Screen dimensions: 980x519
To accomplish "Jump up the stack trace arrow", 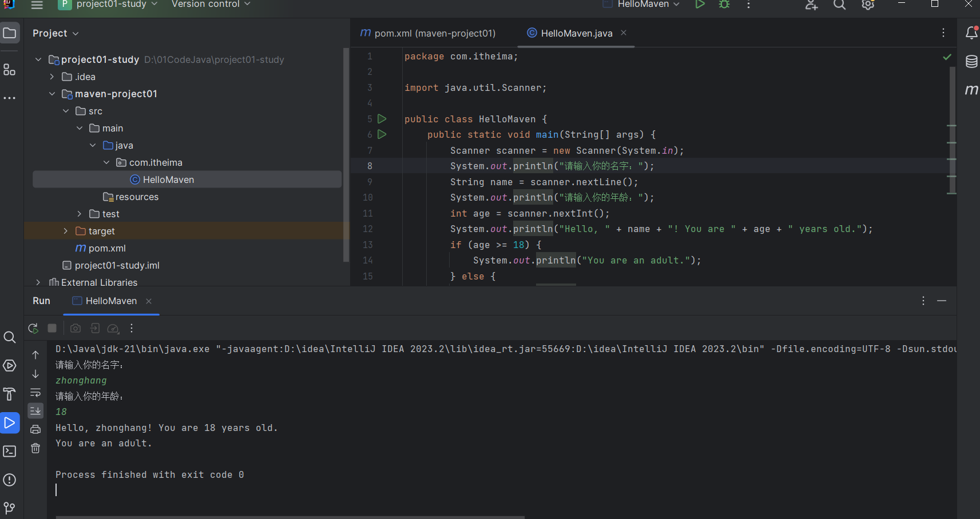I will [x=35, y=355].
